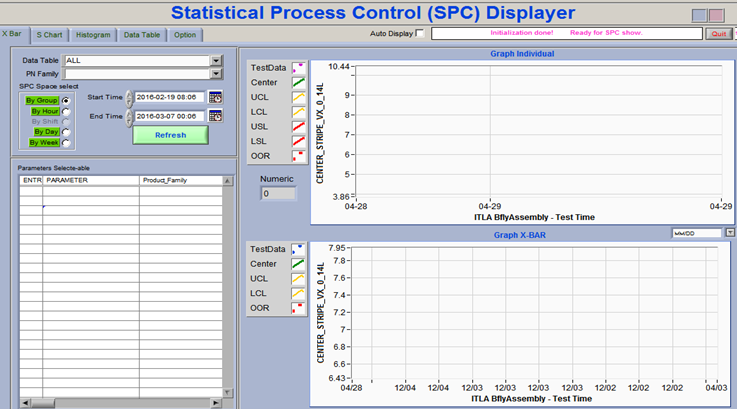Switch to the S Chart tab
This screenshot has width=737, height=409.
pos(49,35)
